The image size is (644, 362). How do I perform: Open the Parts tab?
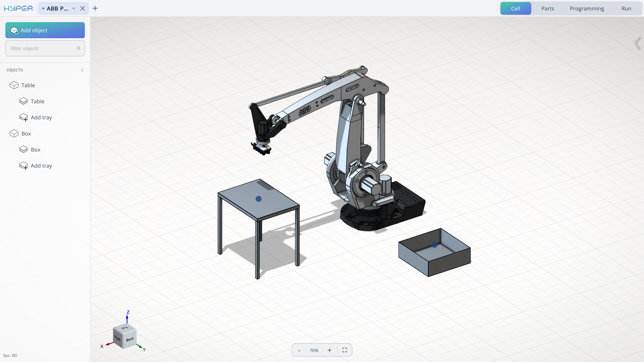[548, 8]
